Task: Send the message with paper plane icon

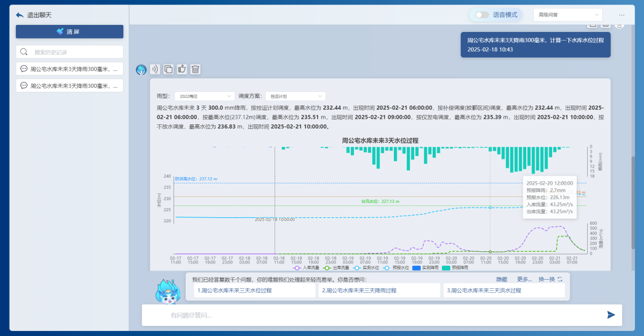Action: [611, 315]
